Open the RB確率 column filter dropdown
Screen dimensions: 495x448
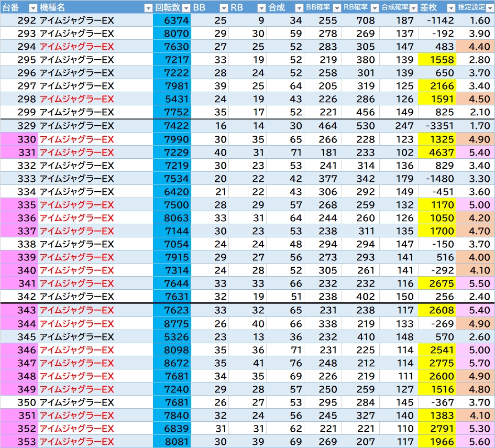click(x=375, y=8)
